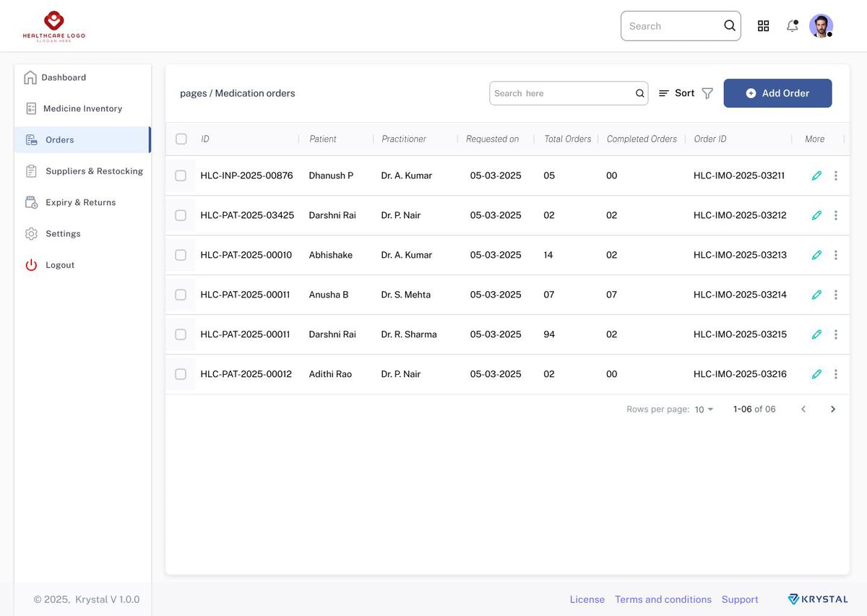Edit order HLC-IMO-2025-03214 with pencil icon
This screenshot has width=867, height=616.
816,295
